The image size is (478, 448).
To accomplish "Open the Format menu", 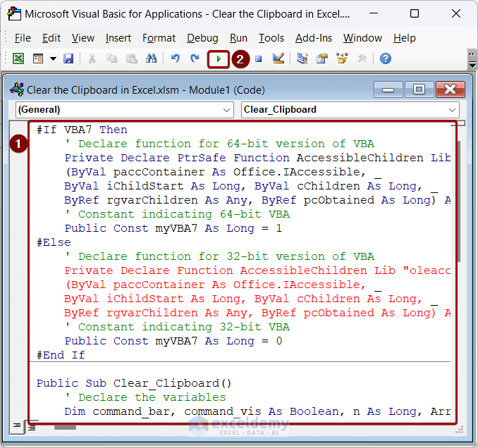I will (159, 38).
